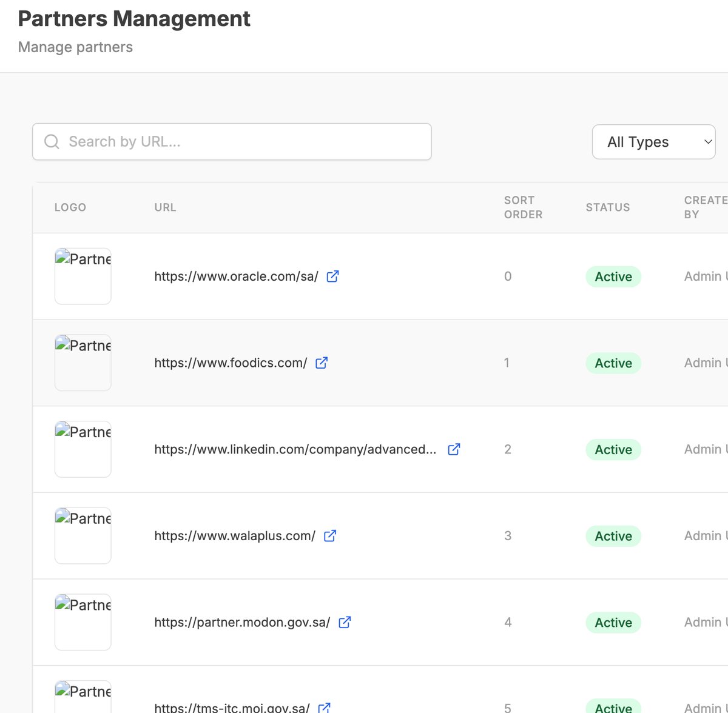This screenshot has width=728, height=713.
Task: Click external link icon beside walaplus.com
Action: click(x=330, y=536)
